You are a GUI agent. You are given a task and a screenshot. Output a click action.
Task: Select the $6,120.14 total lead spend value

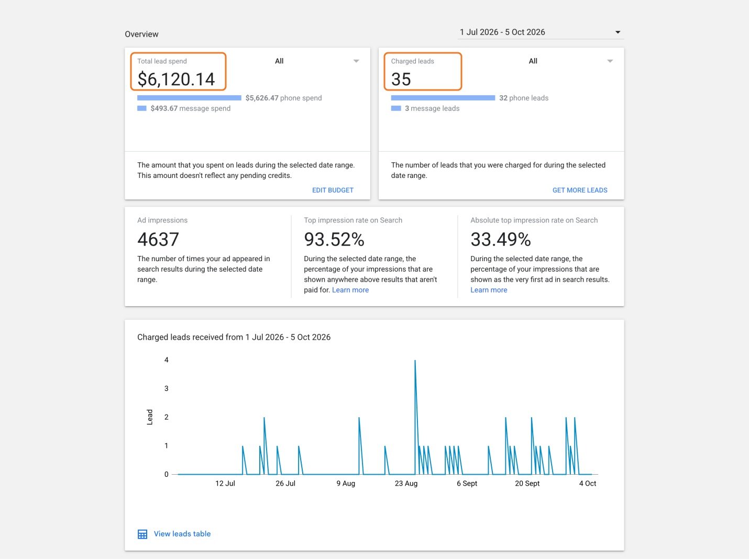point(176,79)
